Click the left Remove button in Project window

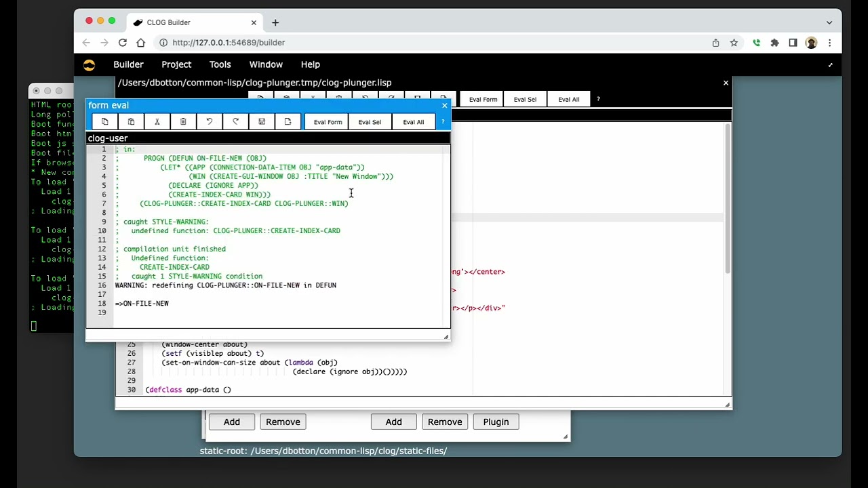pos(283,422)
